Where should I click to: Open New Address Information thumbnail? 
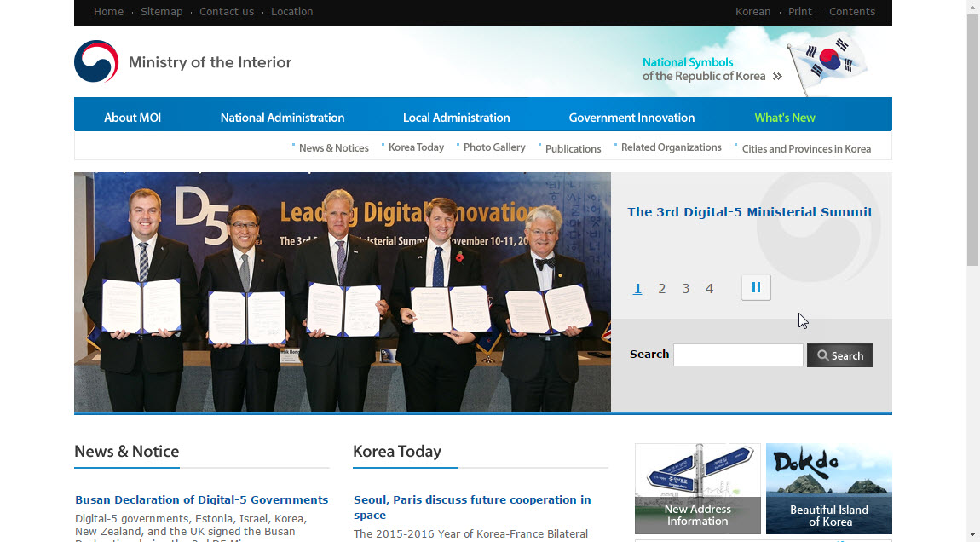[697, 488]
